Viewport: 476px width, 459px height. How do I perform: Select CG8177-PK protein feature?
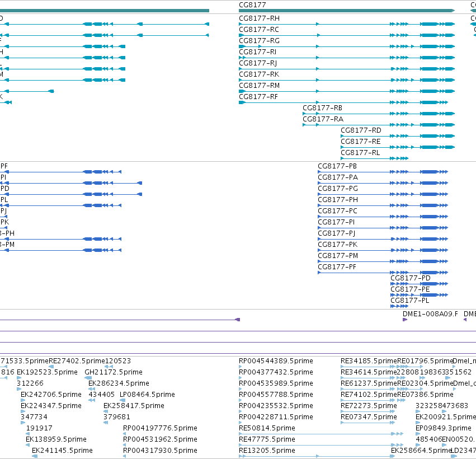point(338,245)
